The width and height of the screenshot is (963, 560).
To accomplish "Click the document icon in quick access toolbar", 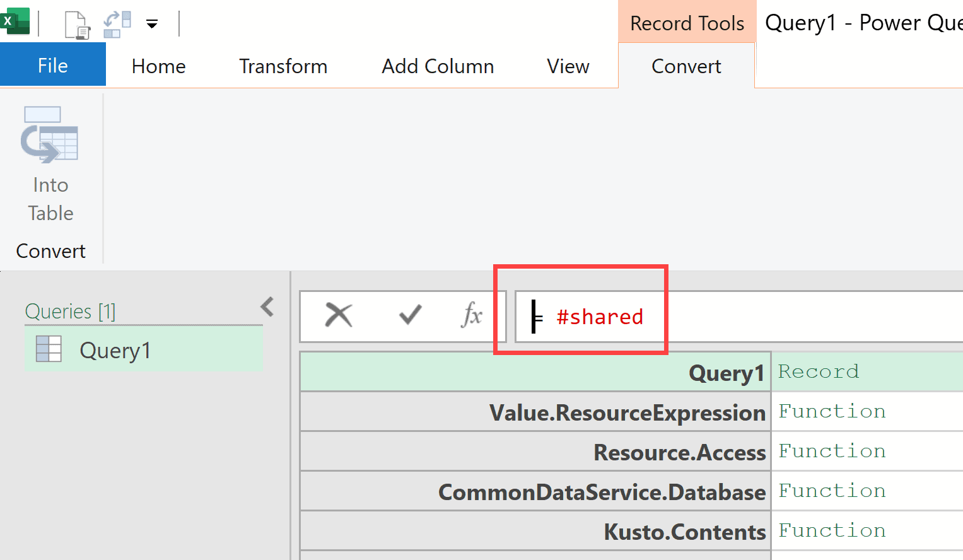I will tap(78, 25).
